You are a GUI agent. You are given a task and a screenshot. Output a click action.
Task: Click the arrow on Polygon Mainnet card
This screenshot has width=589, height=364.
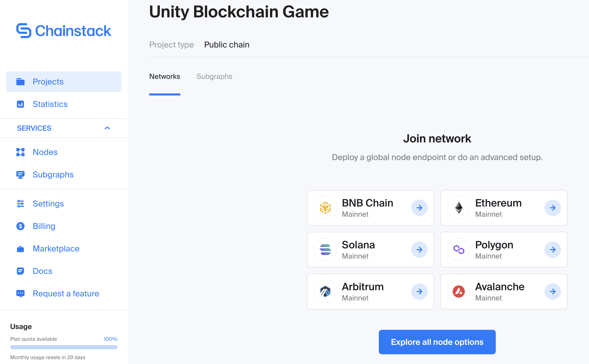pyautogui.click(x=552, y=250)
